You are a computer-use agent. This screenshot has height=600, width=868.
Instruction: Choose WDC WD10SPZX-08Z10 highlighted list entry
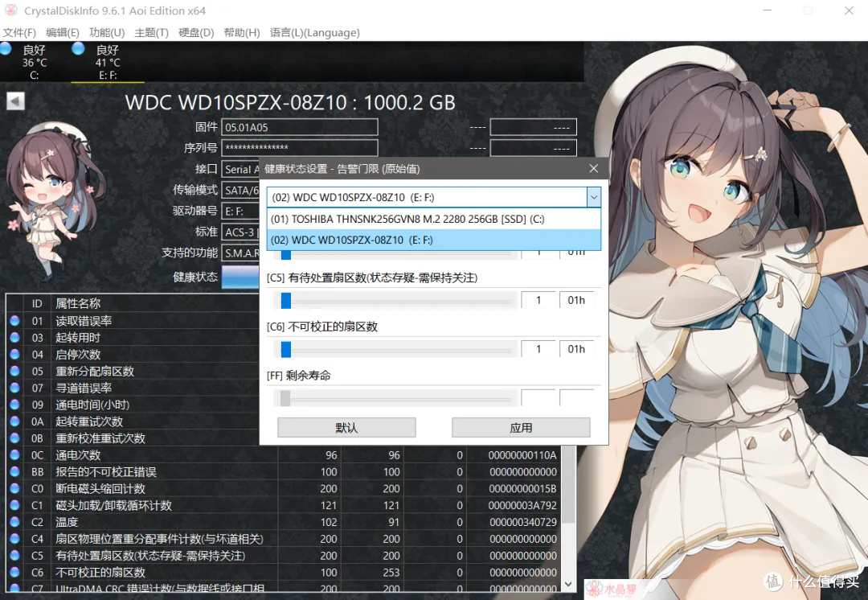pyautogui.click(x=433, y=240)
